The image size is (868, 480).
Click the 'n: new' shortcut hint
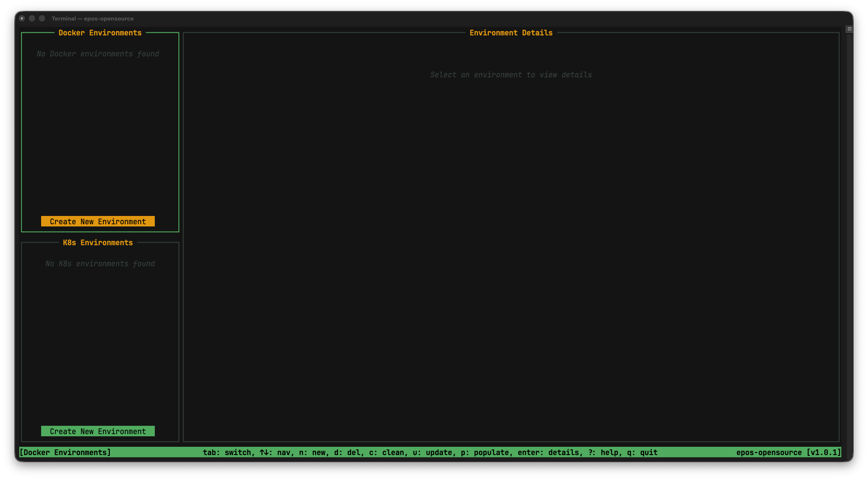pyautogui.click(x=312, y=452)
